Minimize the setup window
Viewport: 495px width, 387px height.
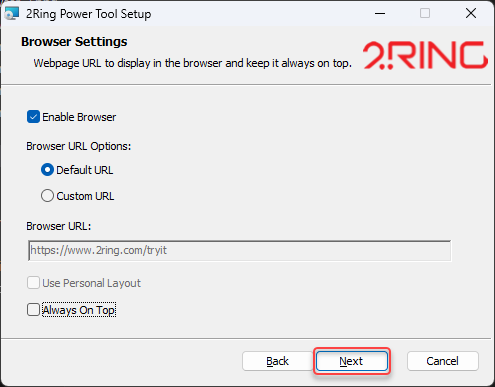tap(380, 14)
